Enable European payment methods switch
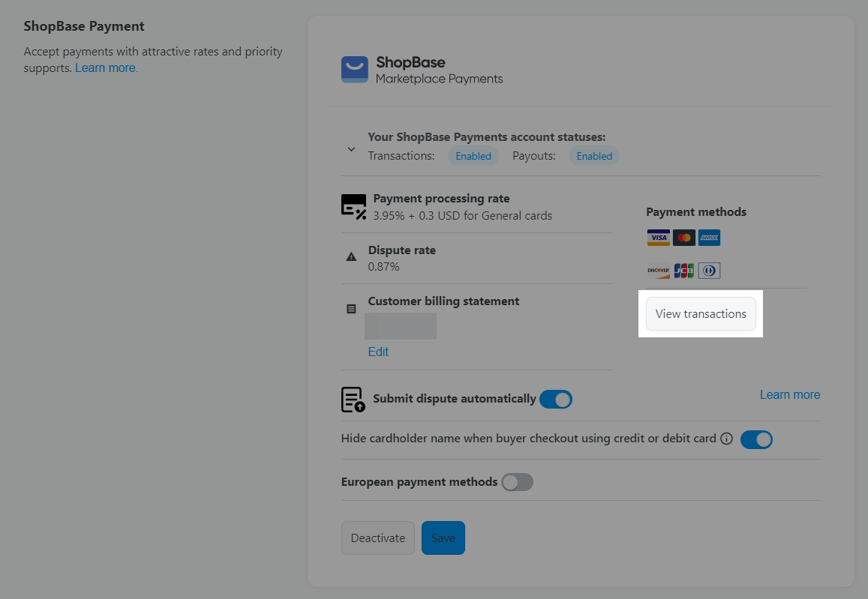 pyautogui.click(x=517, y=482)
